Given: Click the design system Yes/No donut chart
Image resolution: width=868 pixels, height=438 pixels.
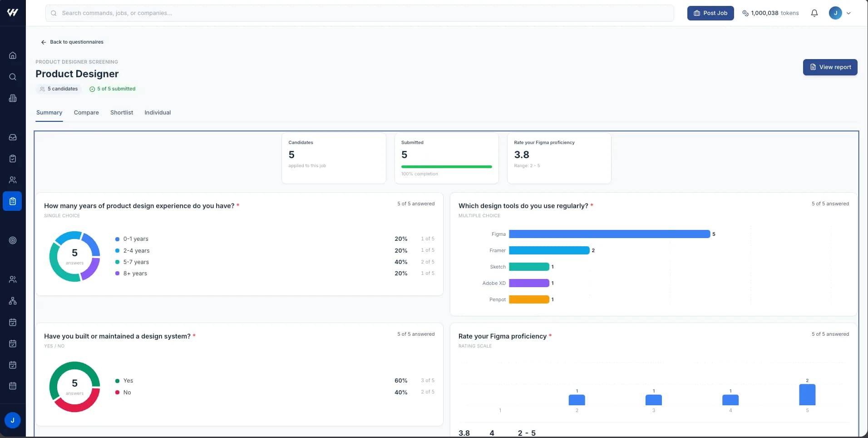Looking at the screenshot, I should pyautogui.click(x=74, y=387).
